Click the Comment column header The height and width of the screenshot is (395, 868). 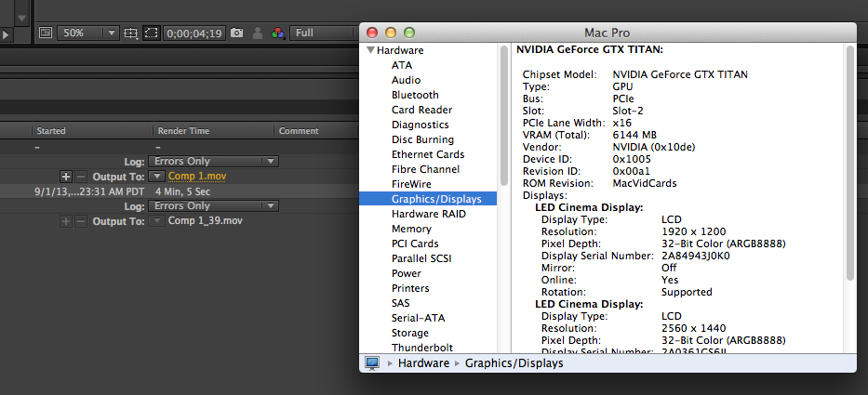299,131
